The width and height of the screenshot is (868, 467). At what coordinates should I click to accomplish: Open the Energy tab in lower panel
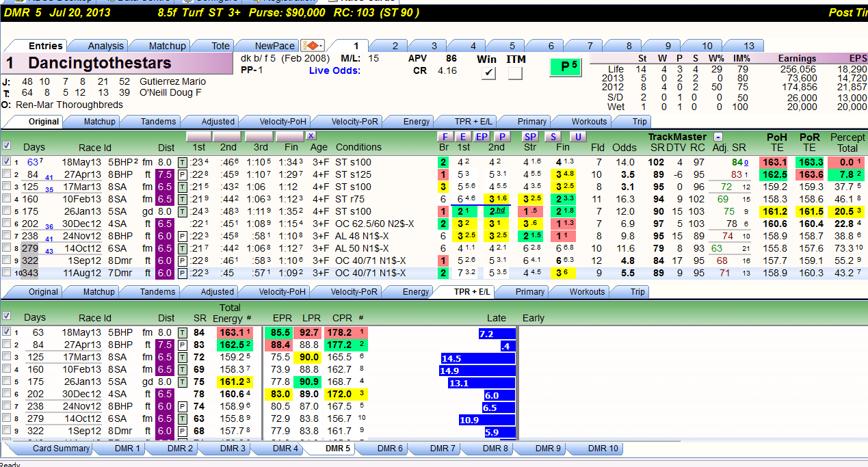coord(416,291)
